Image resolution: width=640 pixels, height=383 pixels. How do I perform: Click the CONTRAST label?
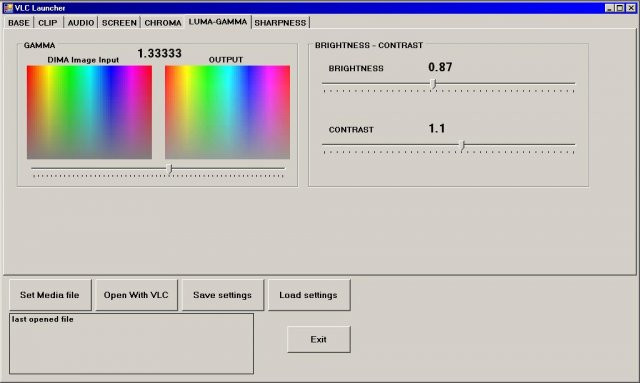click(x=351, y=130)
